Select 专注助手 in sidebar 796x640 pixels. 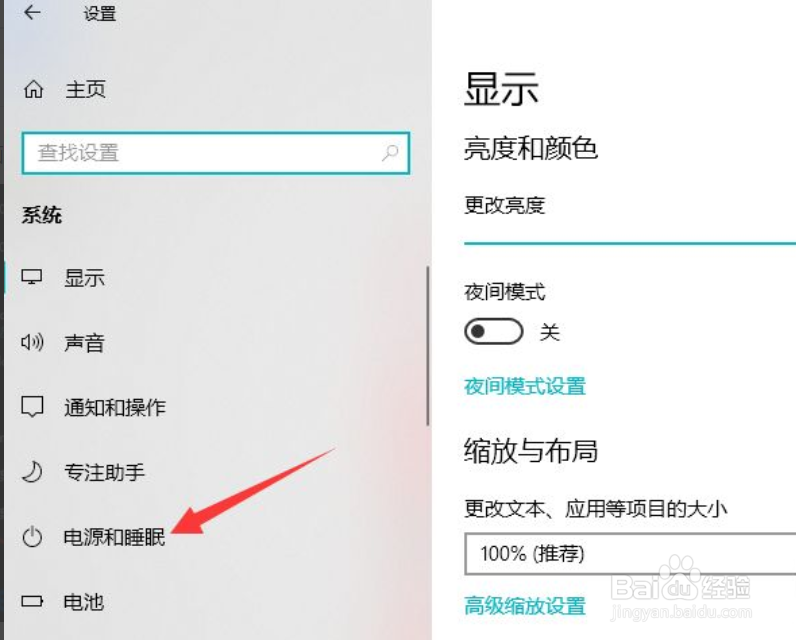pyautogui.click(x=104, y=472)
